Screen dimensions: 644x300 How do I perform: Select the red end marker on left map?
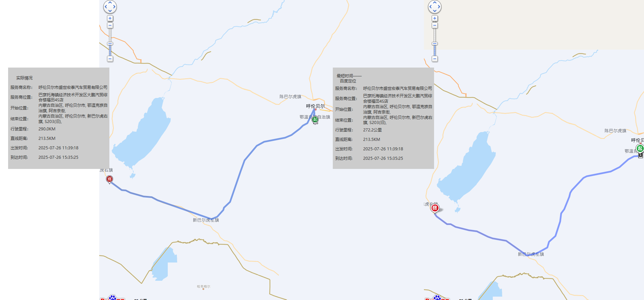pyautogui.click(x=109, y=179)
